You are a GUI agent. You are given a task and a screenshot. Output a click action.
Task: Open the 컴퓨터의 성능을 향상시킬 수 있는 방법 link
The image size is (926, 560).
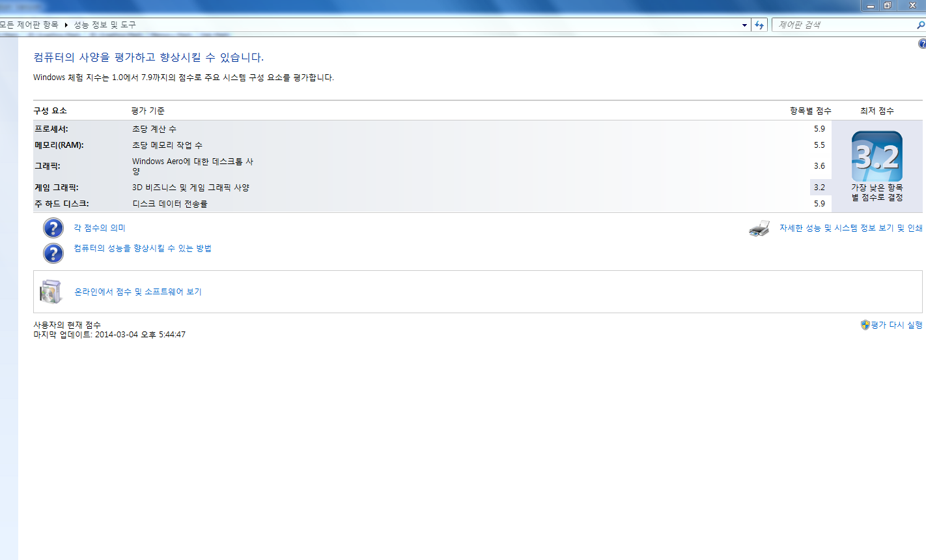[x=143, y=248]
